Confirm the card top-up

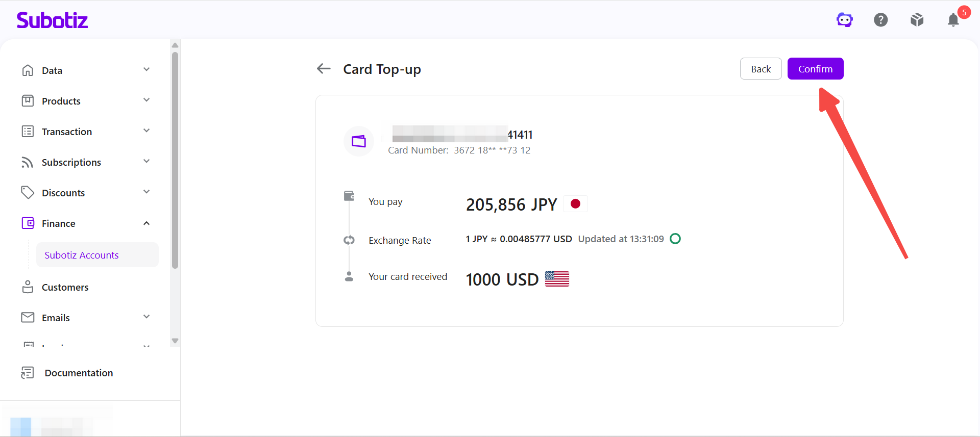[x=815, y=69]
